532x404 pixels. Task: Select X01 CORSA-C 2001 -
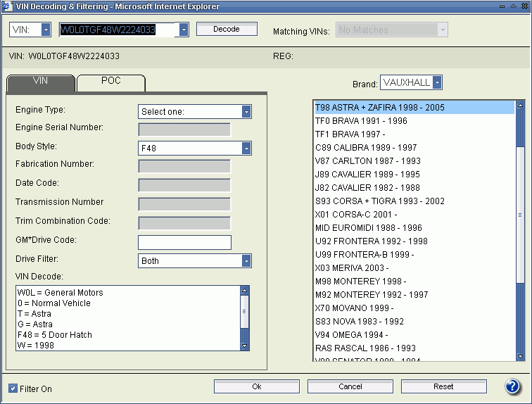point(414,215)
